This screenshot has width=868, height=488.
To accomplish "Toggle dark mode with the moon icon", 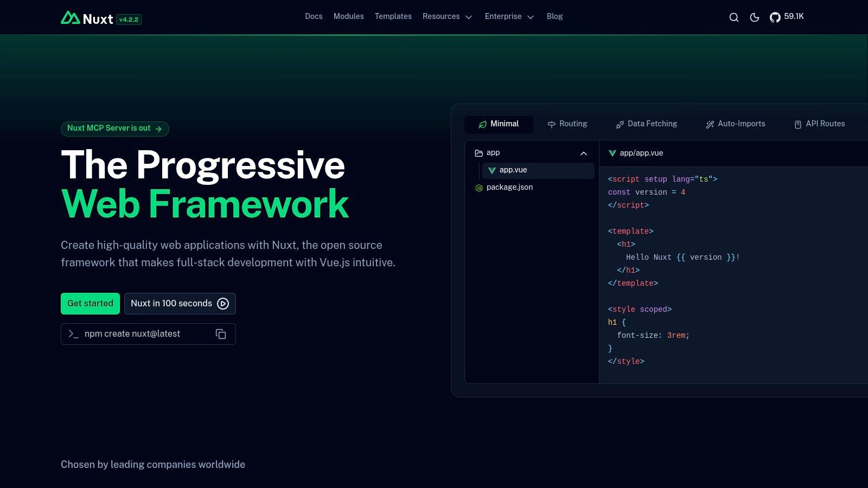I will coord(755,17).
